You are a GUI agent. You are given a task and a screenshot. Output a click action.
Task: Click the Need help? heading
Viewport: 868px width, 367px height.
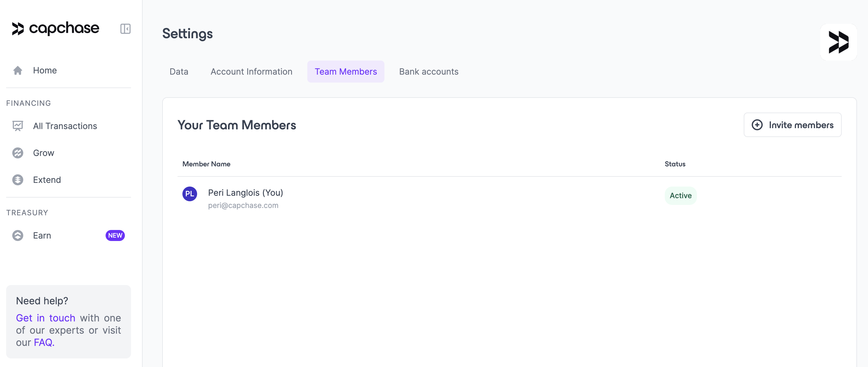pyautogui.click(x=42, y=301)
